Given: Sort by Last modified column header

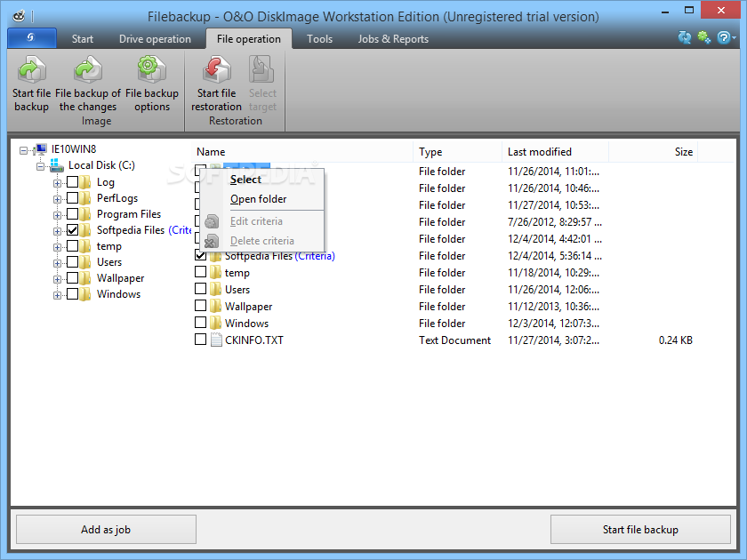Looking at the screenshot, I should point(556,152).
